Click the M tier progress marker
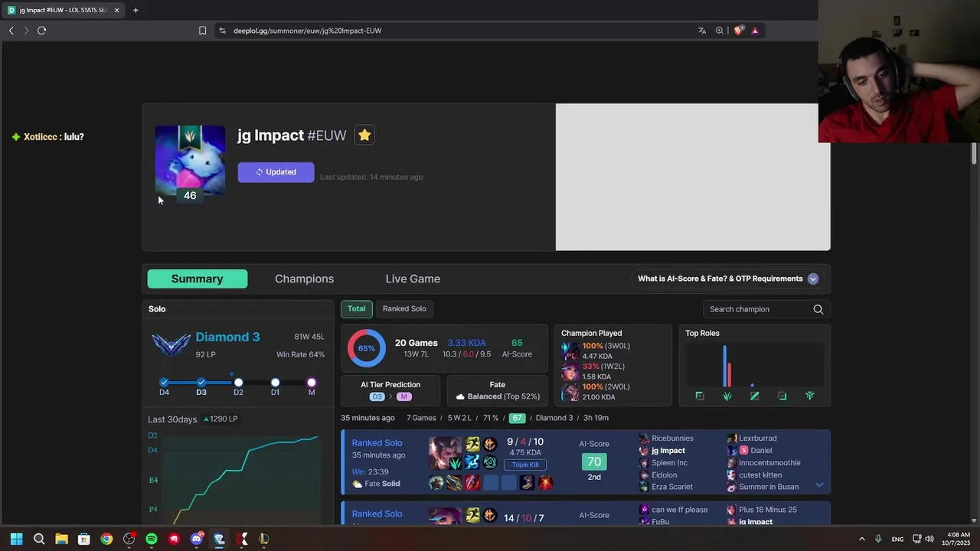 pos(312,382)
